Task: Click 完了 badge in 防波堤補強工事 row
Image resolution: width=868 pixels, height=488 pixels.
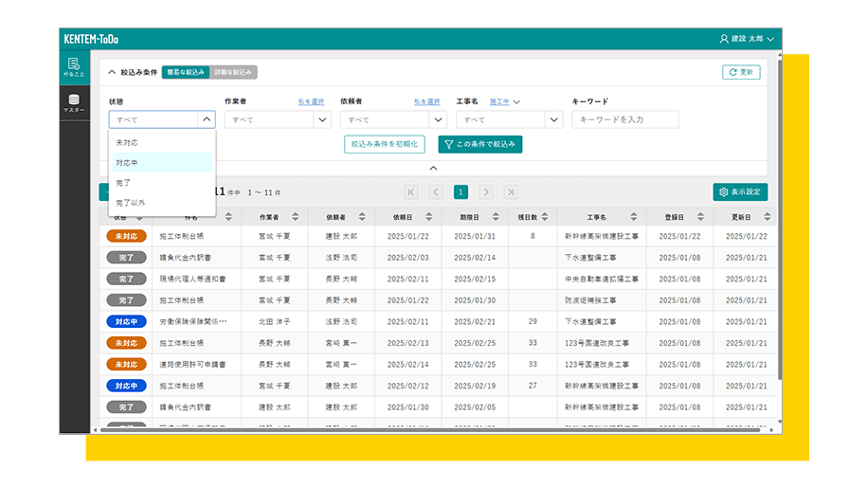Action: pos(126,300)
